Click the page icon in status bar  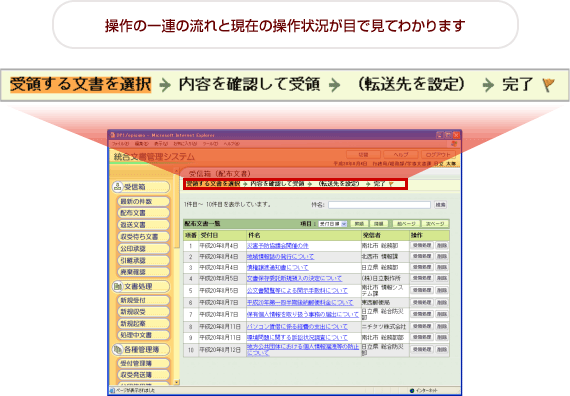(x=112, y=391)
